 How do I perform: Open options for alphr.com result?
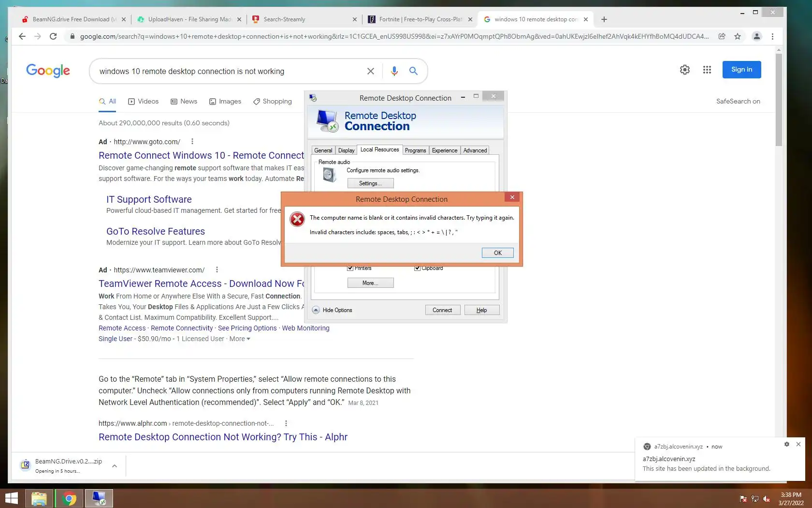[286, 423]
